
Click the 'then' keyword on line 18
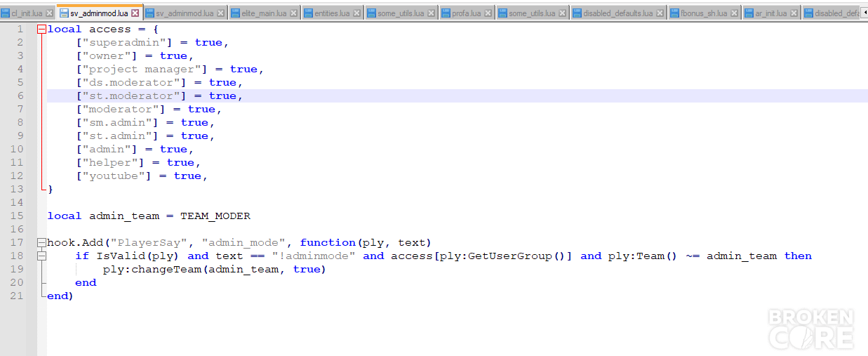coord(798,256)
